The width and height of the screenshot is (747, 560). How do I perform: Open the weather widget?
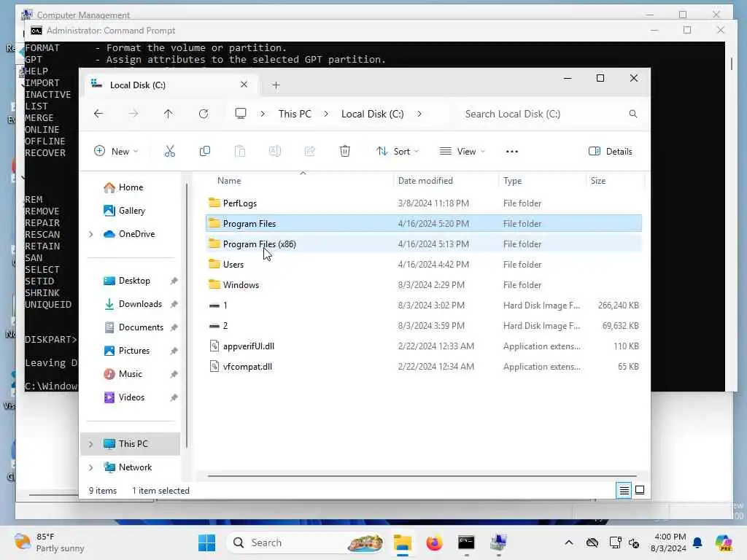coord(49,542)
